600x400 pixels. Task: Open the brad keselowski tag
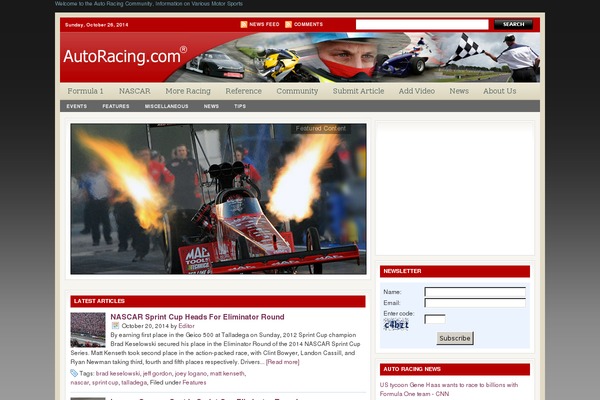(118, 374)
